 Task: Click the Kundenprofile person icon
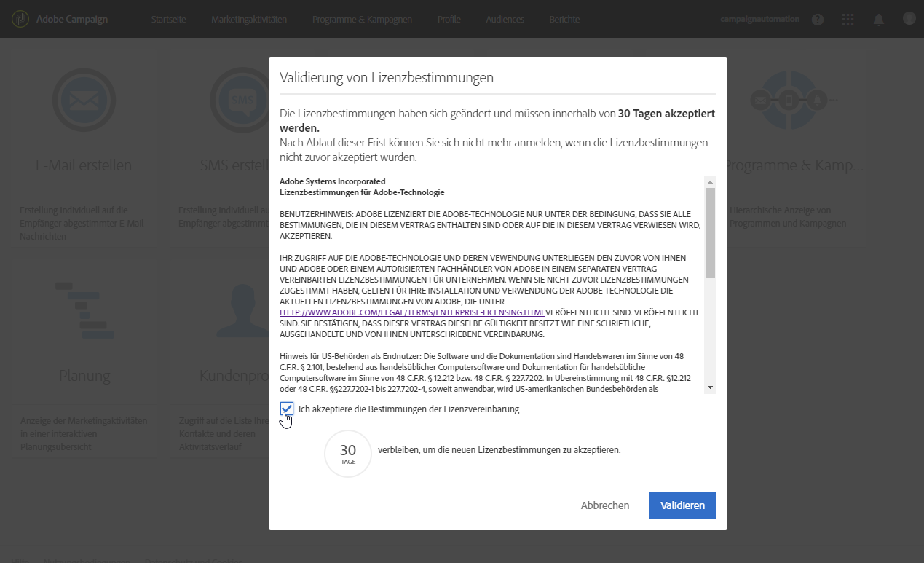click(x=244, y=310)
